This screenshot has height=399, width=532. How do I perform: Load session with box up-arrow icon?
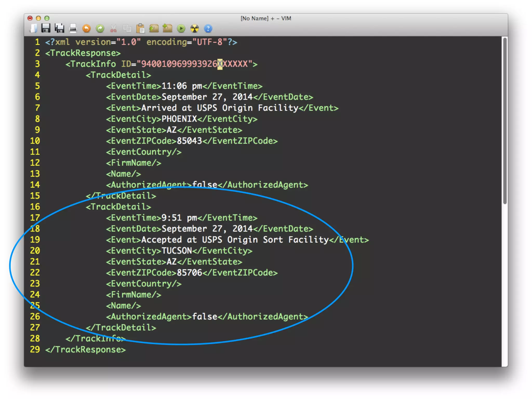(x=154, y=28)
